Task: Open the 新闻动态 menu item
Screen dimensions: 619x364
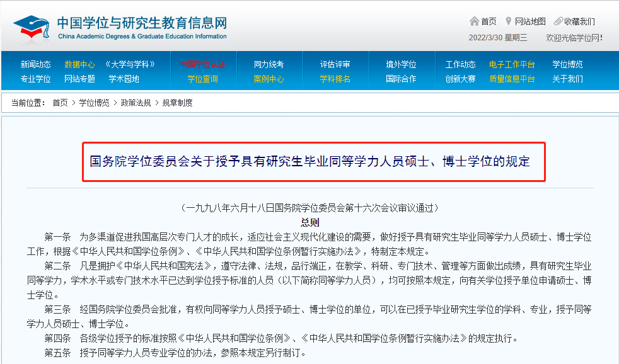Action: 35,64
